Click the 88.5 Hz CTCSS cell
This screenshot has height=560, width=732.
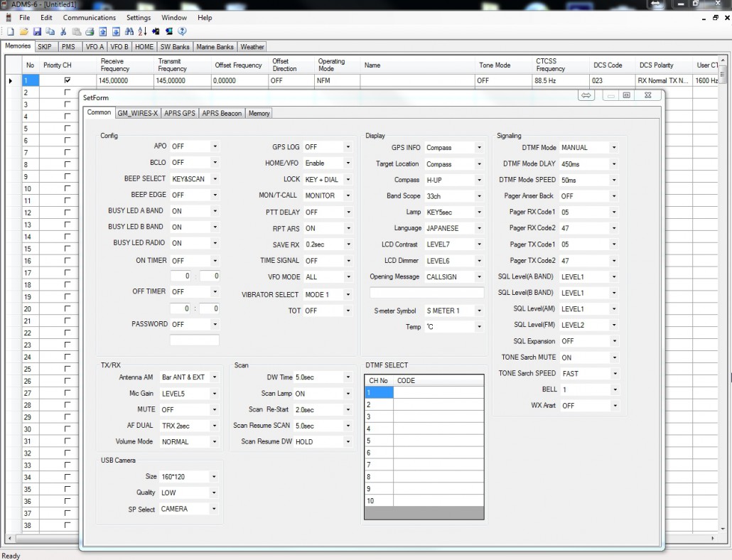[x=561, y=81]
